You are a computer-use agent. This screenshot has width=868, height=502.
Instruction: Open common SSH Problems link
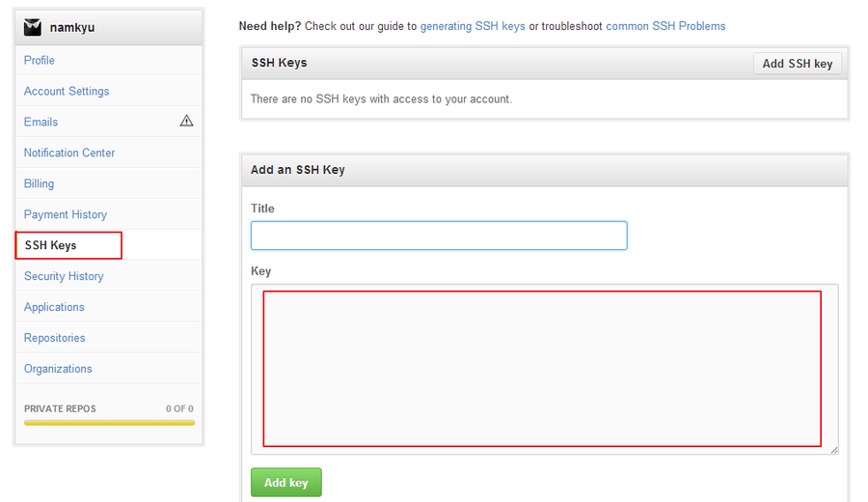pyautogui.click(x=665, y=26)
